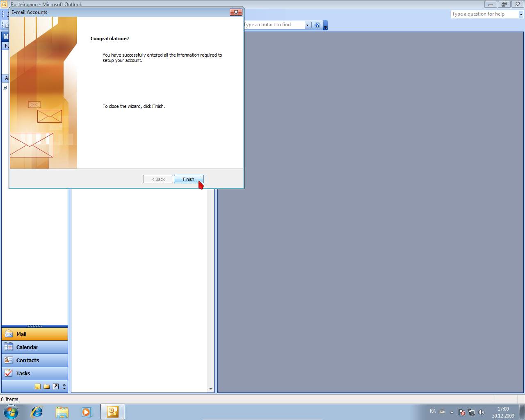
Task: Click the volume speaker tray icon
Action: (482, 412)
